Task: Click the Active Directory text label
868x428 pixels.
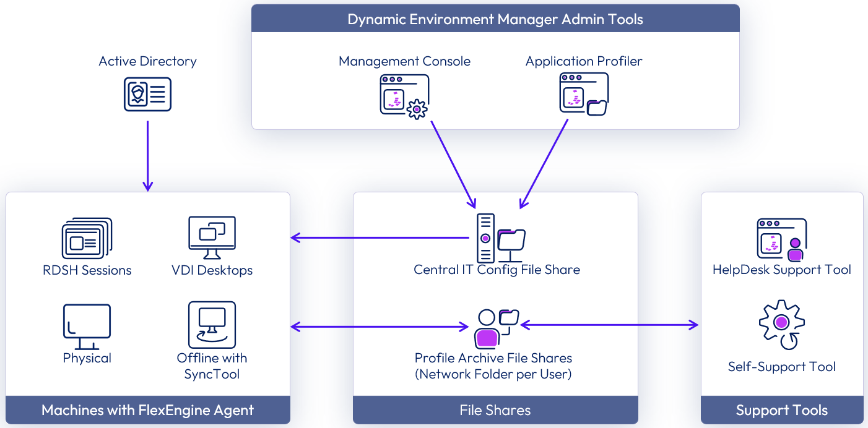Action: 147,61
